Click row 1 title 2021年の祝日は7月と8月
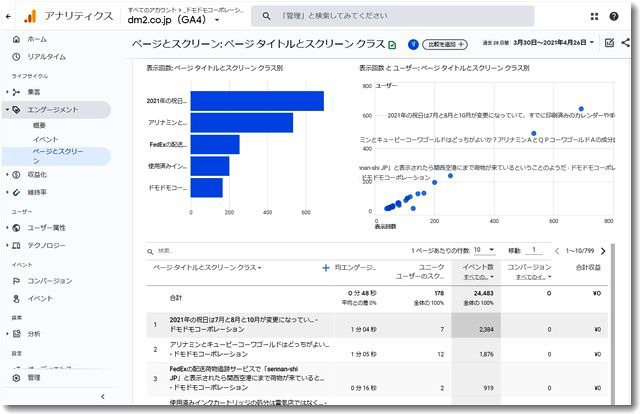Image resolution: width=640 pixels, height=414 pixels. click(244, 325)
